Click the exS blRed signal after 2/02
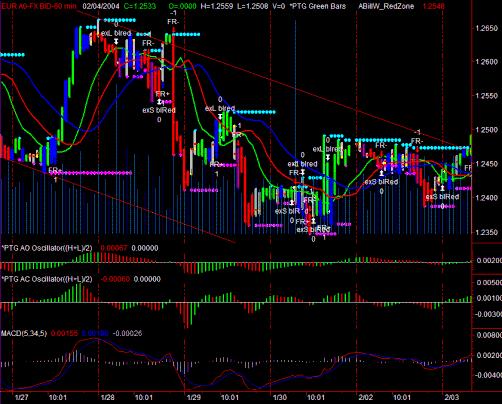This screenshot has height=404, width=502. click(x=381, y=182)
